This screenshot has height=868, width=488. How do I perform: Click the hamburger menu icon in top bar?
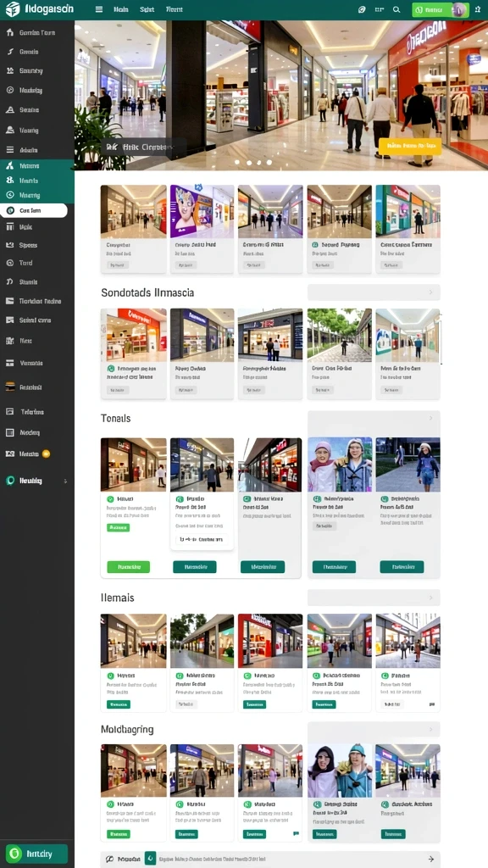[x=99, y=9]
